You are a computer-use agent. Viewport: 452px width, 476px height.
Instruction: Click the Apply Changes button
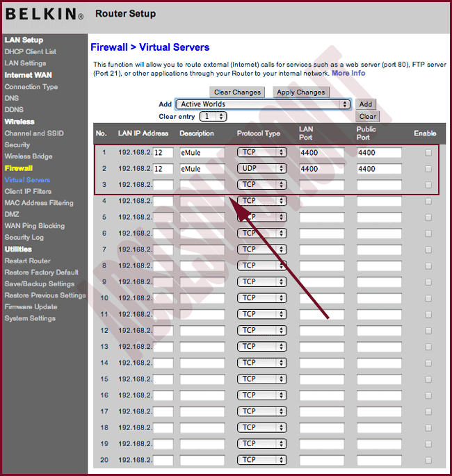pos(300,92)
